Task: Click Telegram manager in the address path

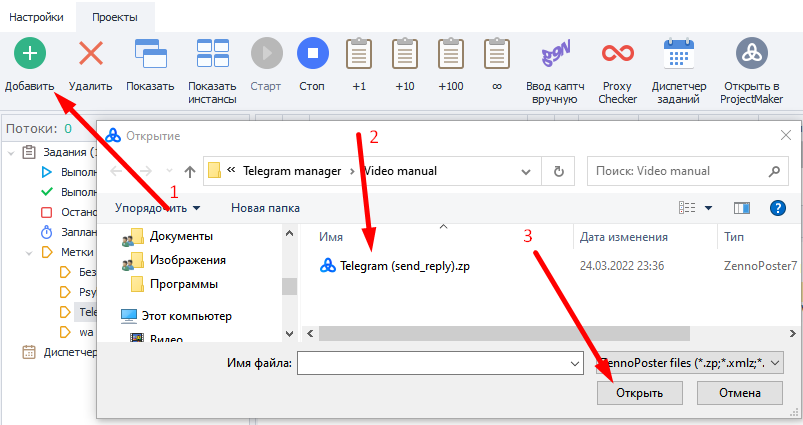Action: 292,171
